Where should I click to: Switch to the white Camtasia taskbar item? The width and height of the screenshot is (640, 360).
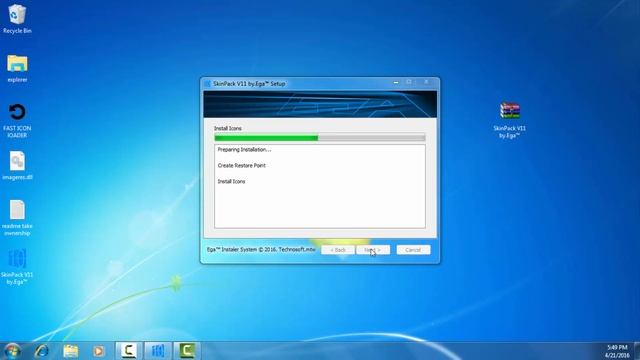(x=129, y=351)
